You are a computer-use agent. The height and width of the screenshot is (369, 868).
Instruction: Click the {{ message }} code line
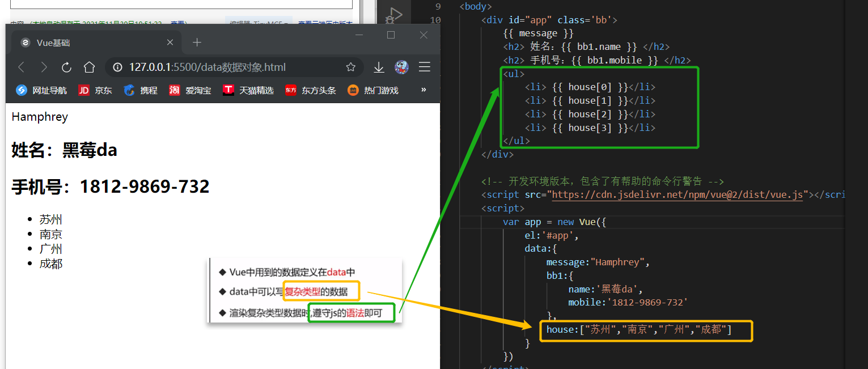538,33
